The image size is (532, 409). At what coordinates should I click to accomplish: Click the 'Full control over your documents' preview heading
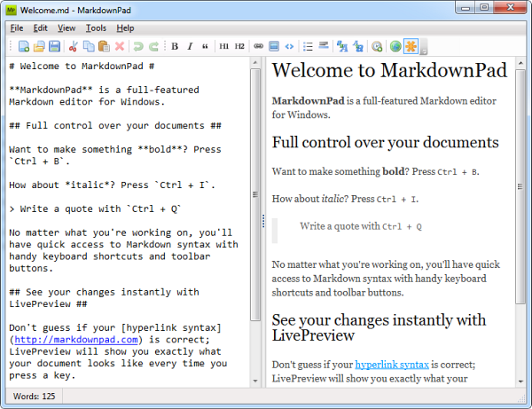click(x=386, y=142)
